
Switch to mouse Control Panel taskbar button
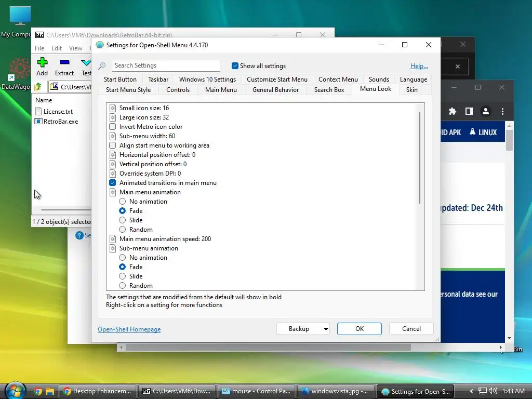(x=257, y=391)
